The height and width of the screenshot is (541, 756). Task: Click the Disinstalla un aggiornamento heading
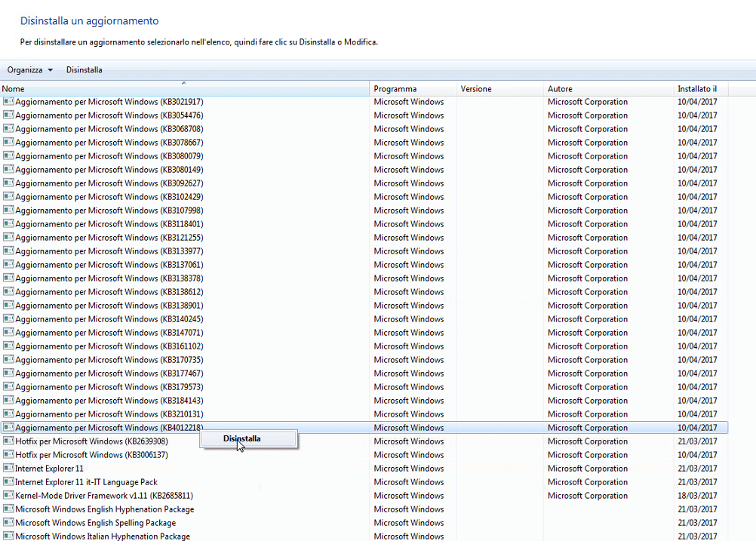[x=89, y=20]
